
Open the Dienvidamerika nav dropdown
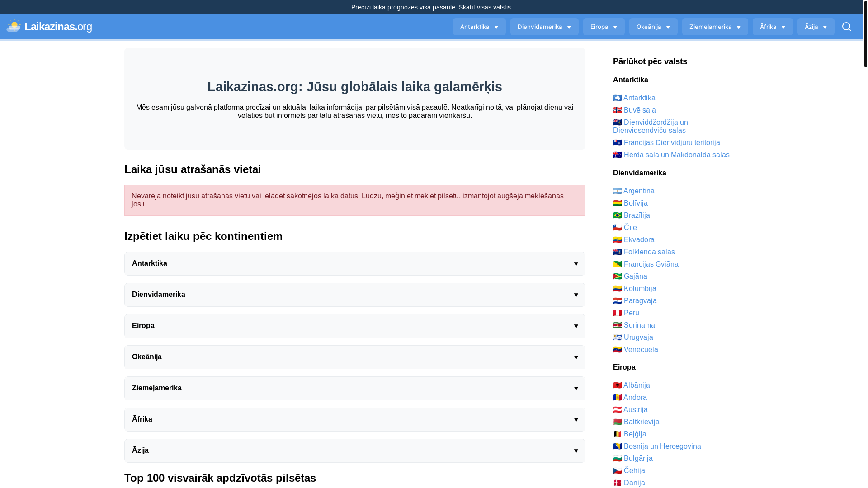(544, 27)
